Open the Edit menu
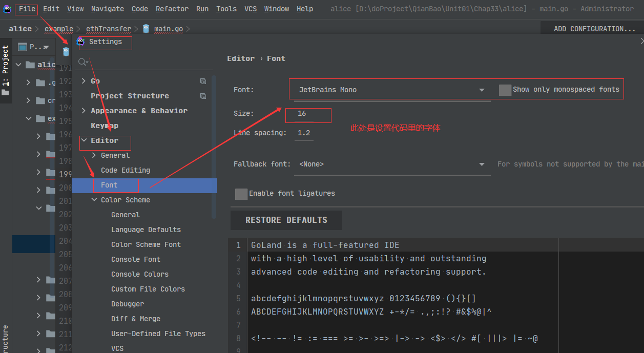The image size is (644, 353). [x=51, y=9]
